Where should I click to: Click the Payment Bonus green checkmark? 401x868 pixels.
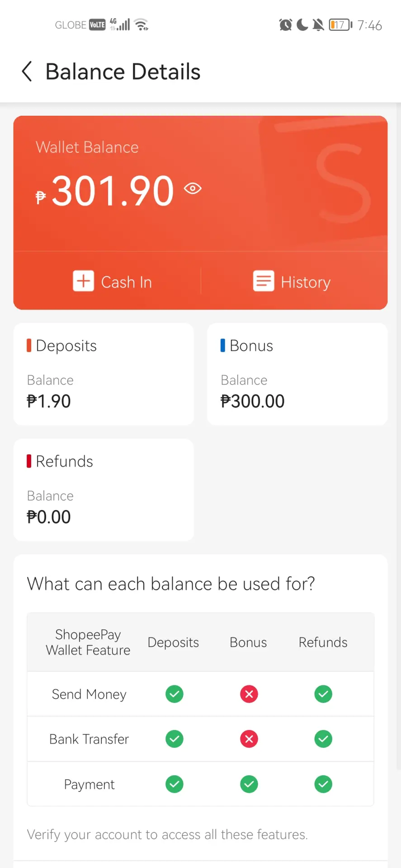coord(249,784)
